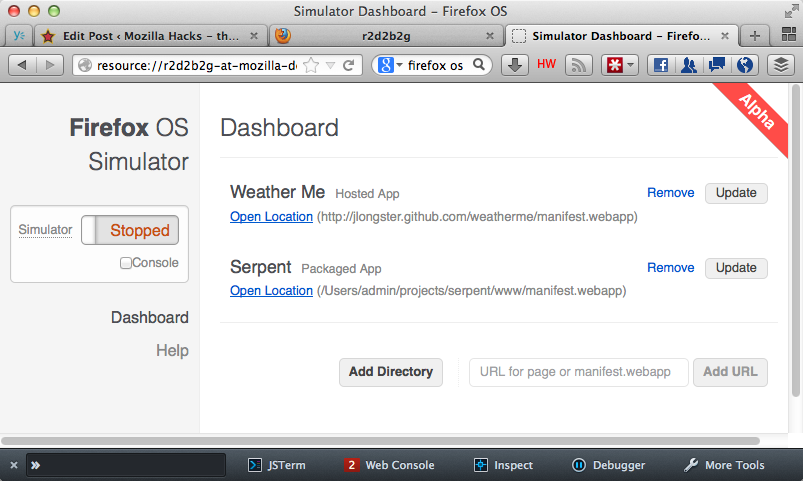803x481 pixels.
Task: Toggle the Simulator Stopped switch
Action: tap(130, 230)
